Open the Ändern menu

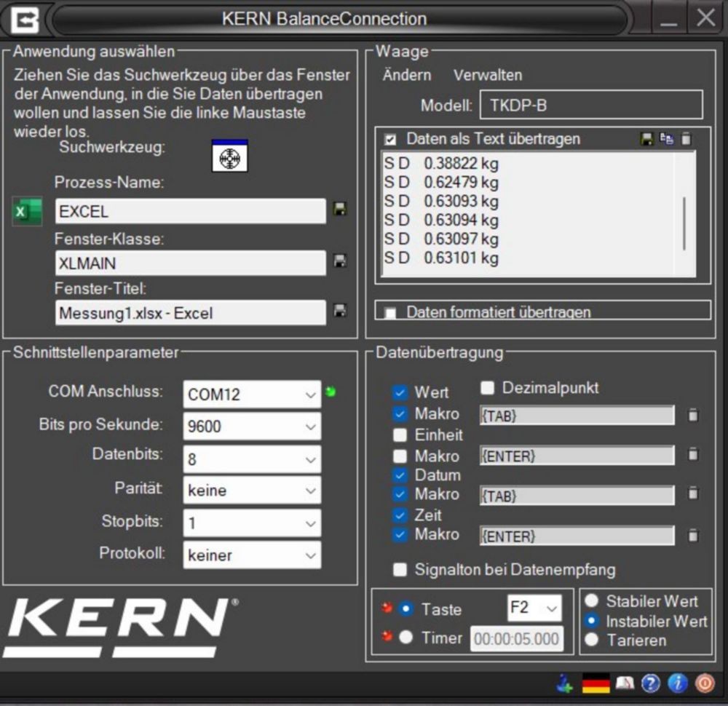coord(406,75)
